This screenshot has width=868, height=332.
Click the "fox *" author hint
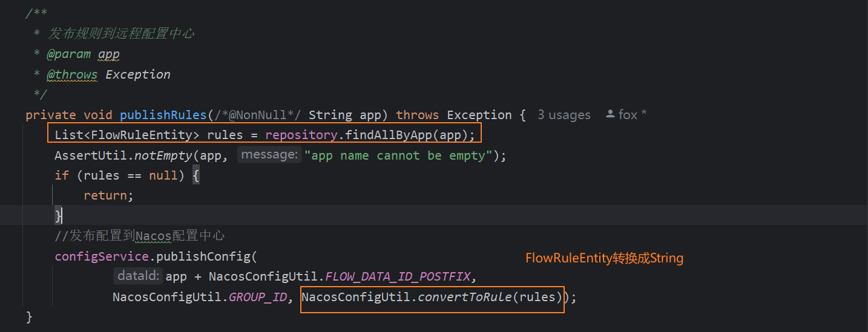point(633,115)
